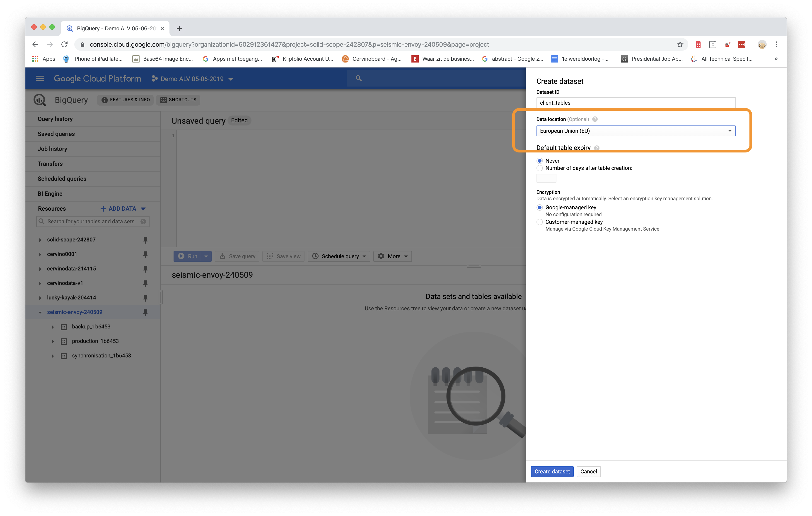Open the Data location dropdown
The image size is (812, 516).
[x=636, y=131]
